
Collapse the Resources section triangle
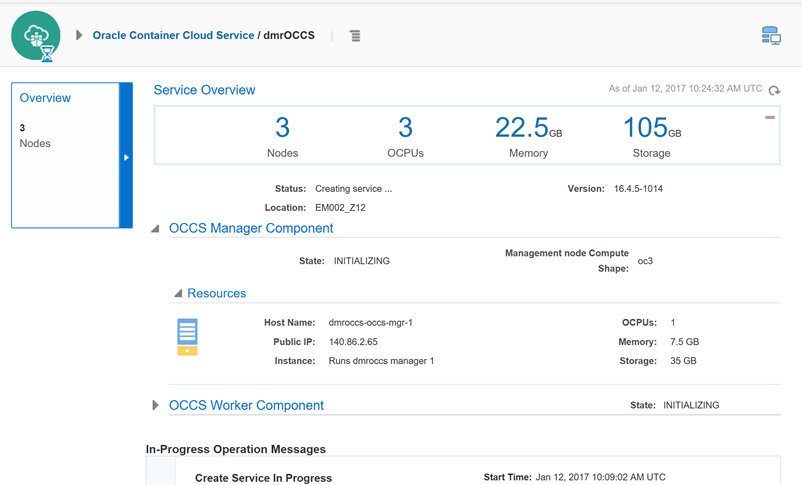(178, 294)
